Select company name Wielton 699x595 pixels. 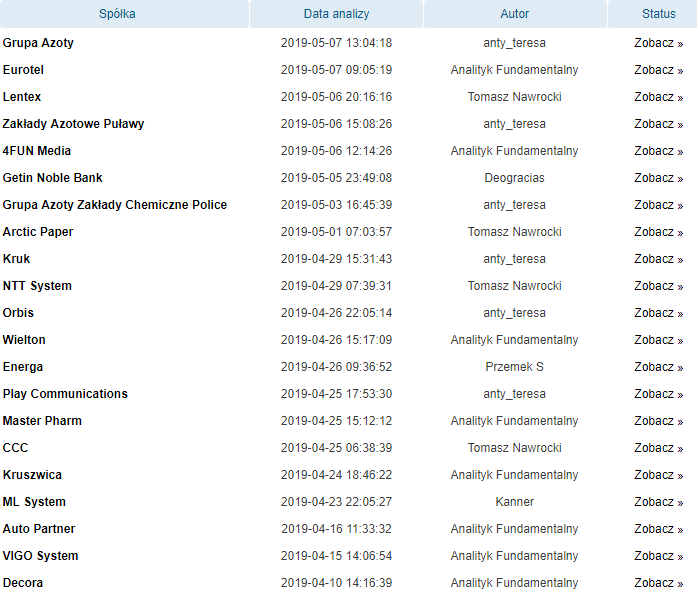[24, 340]
